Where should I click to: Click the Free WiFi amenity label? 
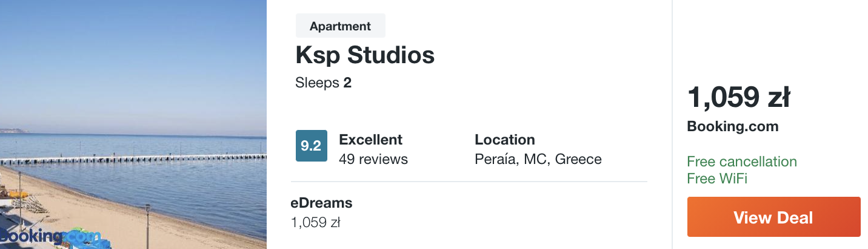[x=716, y=179]
